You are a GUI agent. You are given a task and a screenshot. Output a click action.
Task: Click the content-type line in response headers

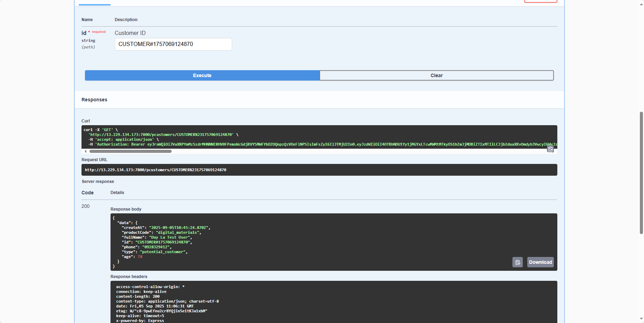pyautogui.click(x=167, y=301)
